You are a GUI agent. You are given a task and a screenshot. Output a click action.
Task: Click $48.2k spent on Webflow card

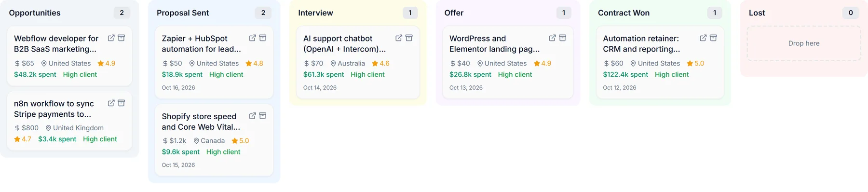coord(35,74)
